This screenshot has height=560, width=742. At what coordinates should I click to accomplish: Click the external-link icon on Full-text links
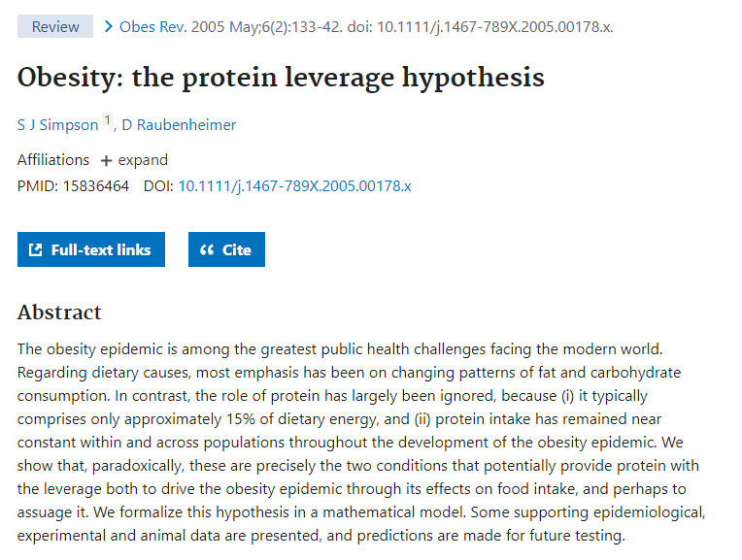tap(36, 250)
